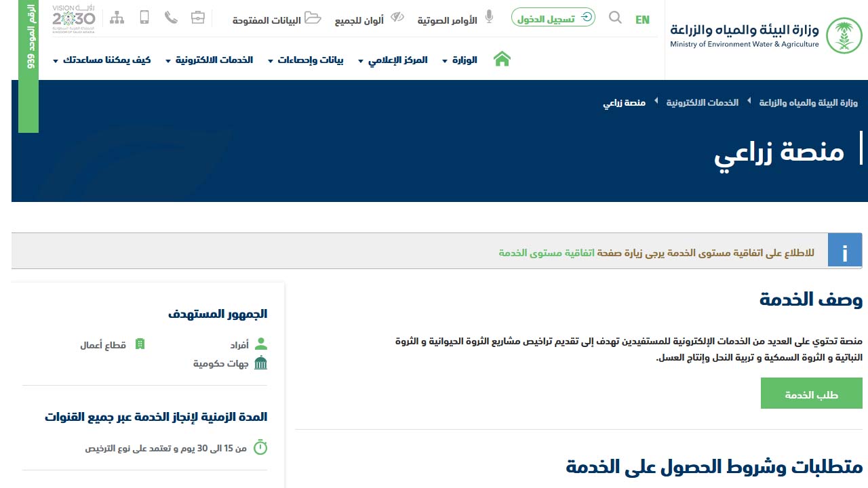The image size is (868, 488).
Task: Click البيانات المفتوحة text link
Action: coord(267,20)
